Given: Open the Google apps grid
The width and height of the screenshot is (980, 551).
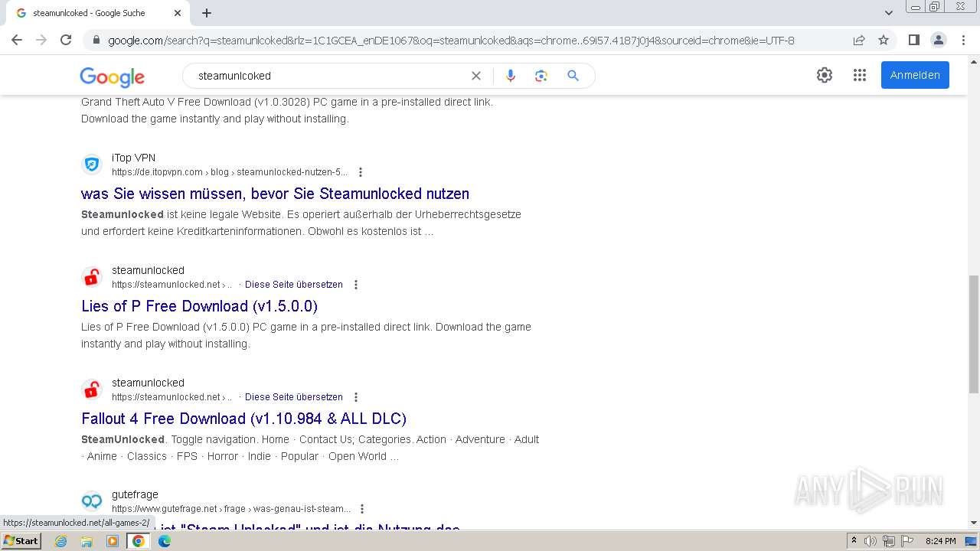Looking at the screenshot, I should (x=860, y=75).
